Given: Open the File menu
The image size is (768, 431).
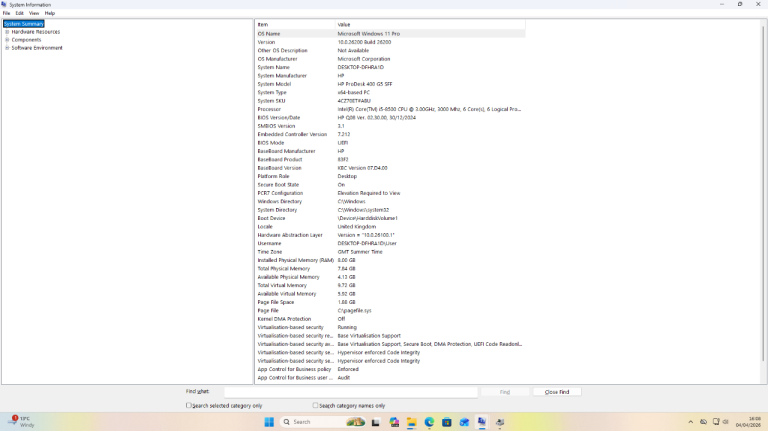Looking at the screenshot, I should [6, 13].
